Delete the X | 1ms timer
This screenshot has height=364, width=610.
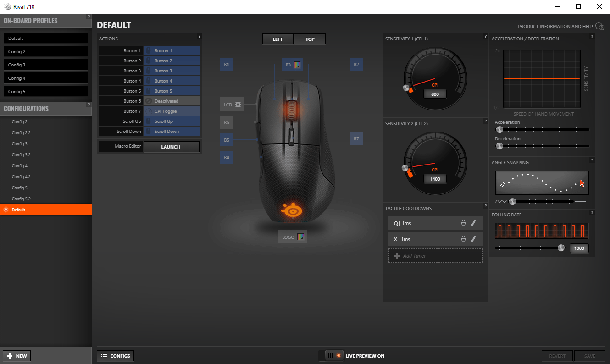(x=463, y=239)
